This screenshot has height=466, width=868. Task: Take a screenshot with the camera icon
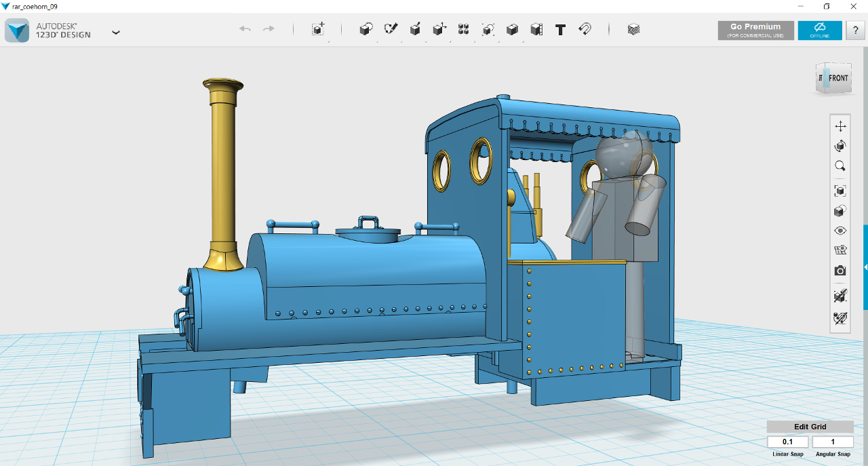point(840,271)
